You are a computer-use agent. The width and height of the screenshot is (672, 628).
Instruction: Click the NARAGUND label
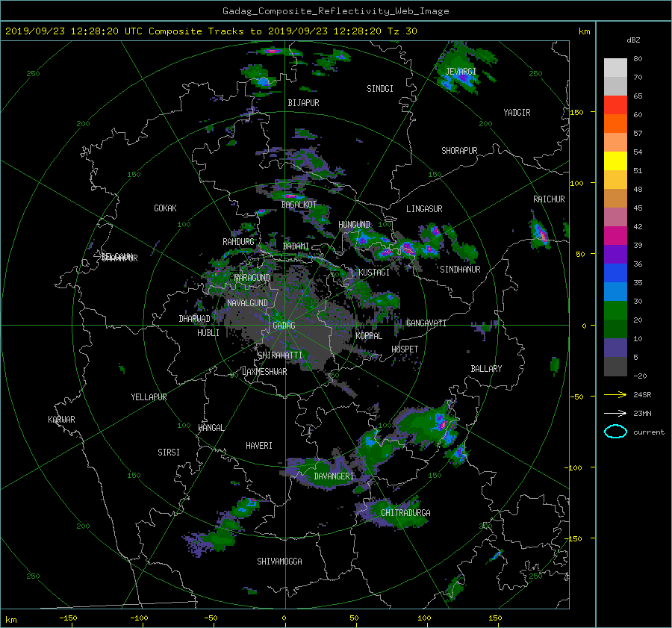pyautogui.click(x=252, y=278)
